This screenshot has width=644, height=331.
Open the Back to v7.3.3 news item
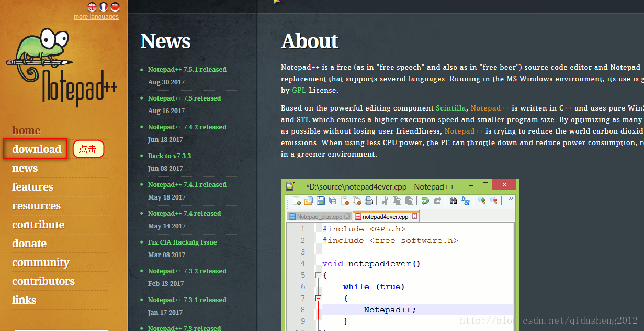[x=170, y=156]
